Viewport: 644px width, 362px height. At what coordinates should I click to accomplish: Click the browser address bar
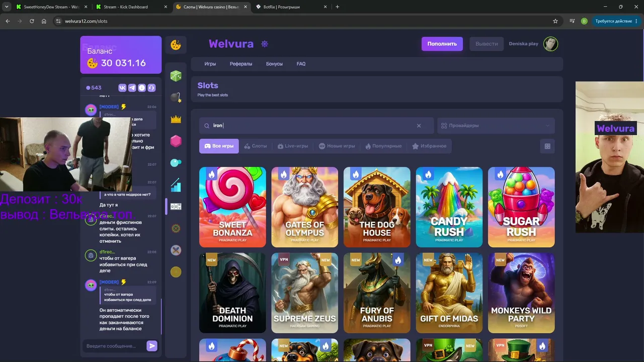(302, 21)
